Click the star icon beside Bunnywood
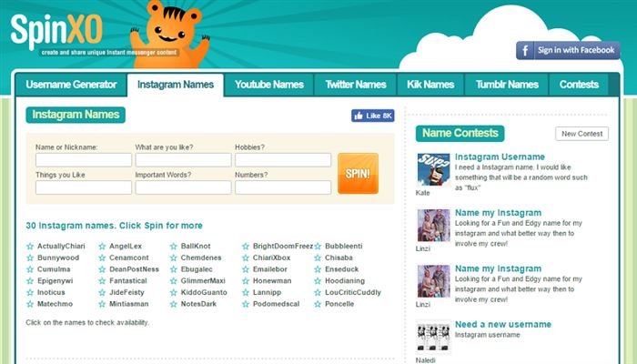This screenshot has width=637, height=364. click(30, 258)
